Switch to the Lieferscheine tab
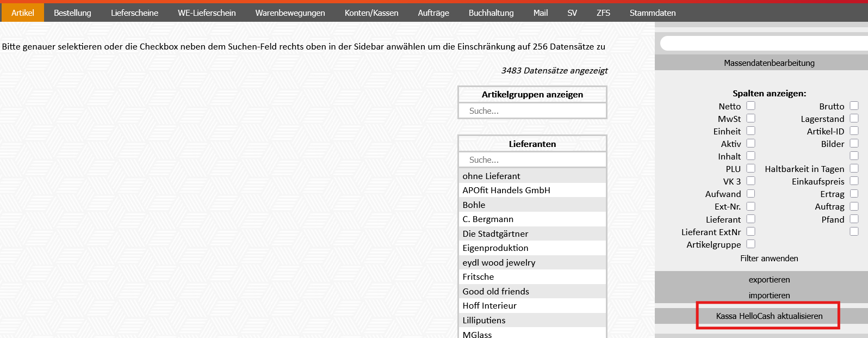 (x=134, y=13)
